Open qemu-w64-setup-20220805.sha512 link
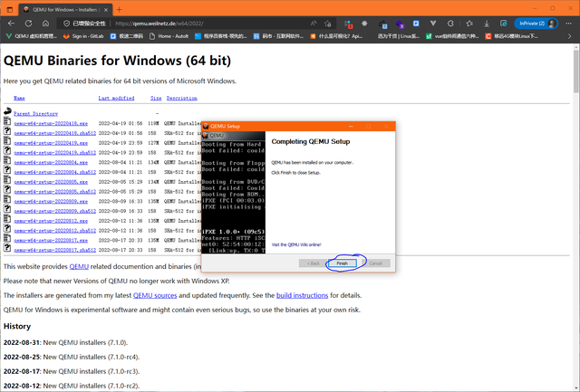 [x=54, y=192]
